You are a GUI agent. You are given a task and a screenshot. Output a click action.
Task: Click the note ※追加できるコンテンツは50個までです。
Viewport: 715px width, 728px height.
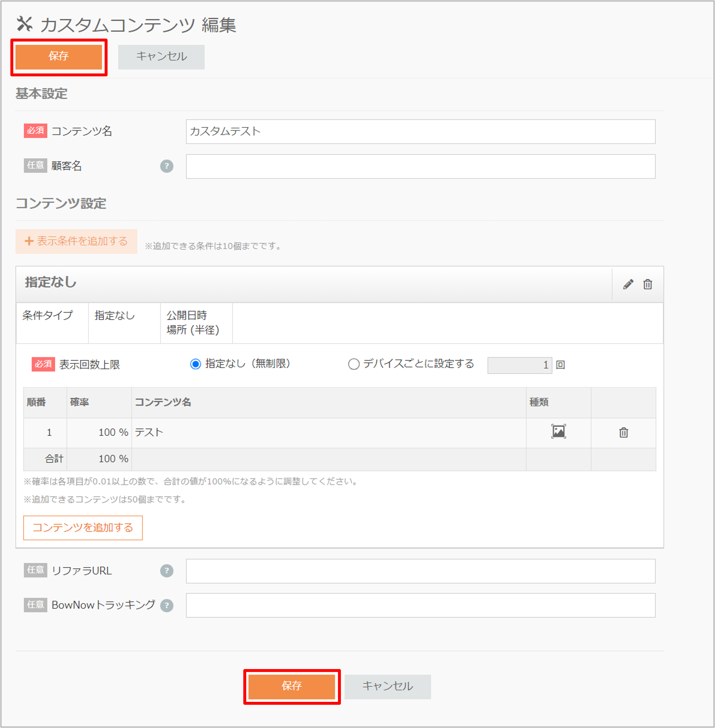[105, 499]
